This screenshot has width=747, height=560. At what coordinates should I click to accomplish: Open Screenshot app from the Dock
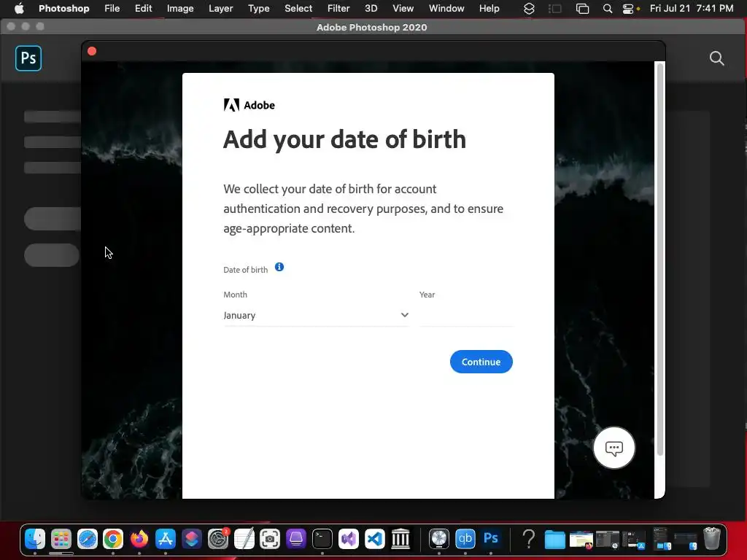pyautogui.click(x=270, y=539)
